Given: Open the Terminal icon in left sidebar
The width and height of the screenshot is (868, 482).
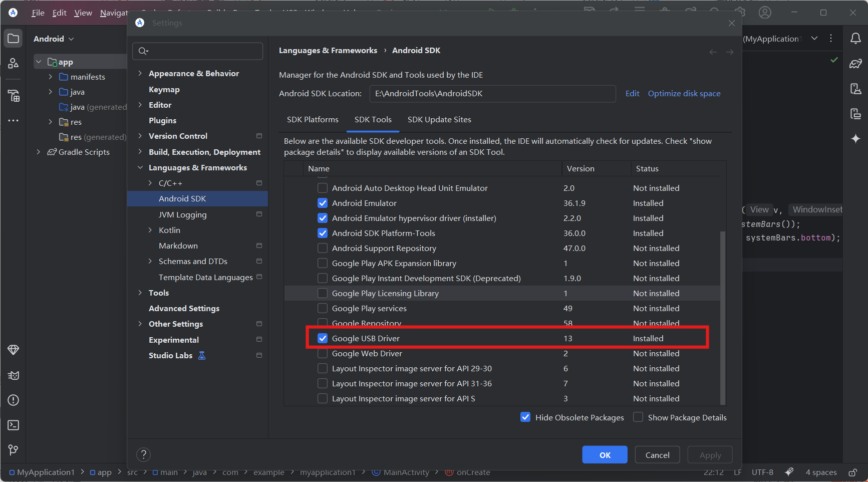Looking at the screenshot, I should (14, 425).
